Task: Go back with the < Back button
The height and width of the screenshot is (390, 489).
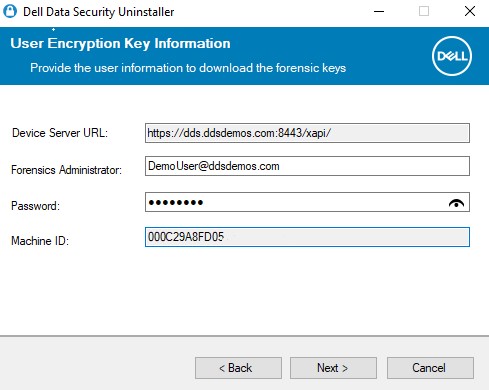Action: (x=238, y=368)
